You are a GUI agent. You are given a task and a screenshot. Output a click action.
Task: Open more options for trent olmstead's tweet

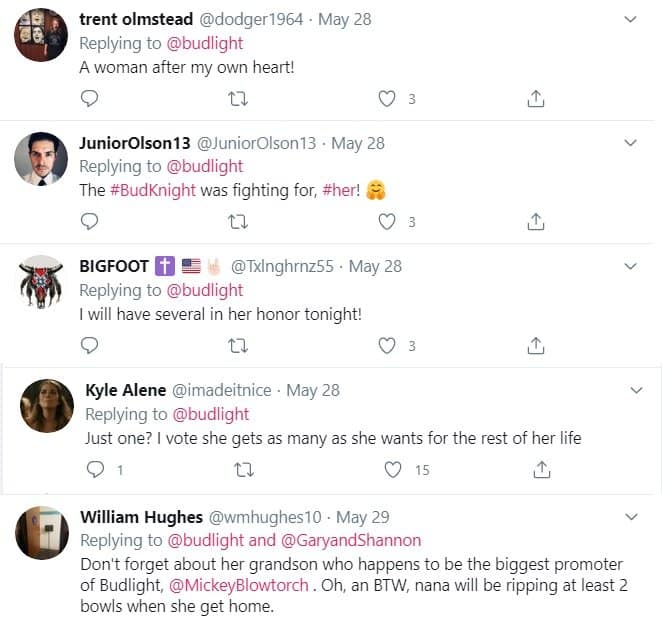pyautogui.click(x=630, y=19)
